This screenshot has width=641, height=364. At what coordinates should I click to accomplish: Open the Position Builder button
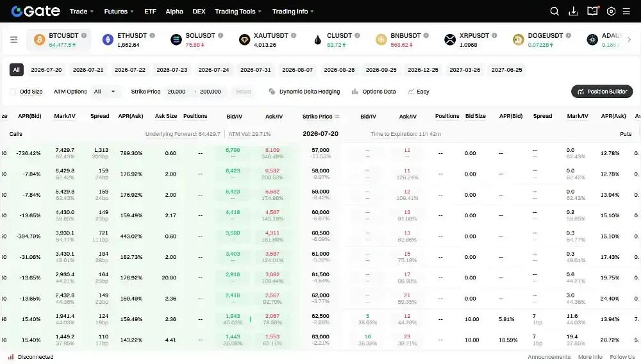tap(602, 92)
